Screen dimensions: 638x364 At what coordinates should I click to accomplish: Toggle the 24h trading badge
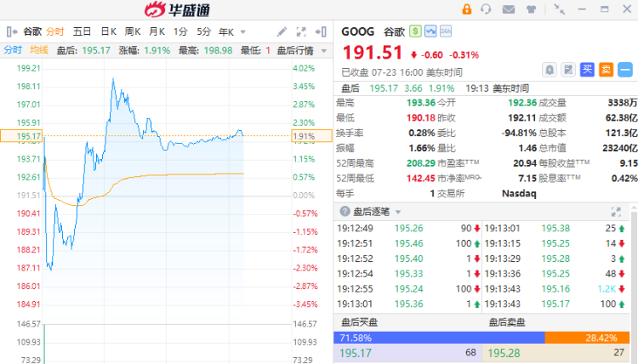click(x=446, y=31)
